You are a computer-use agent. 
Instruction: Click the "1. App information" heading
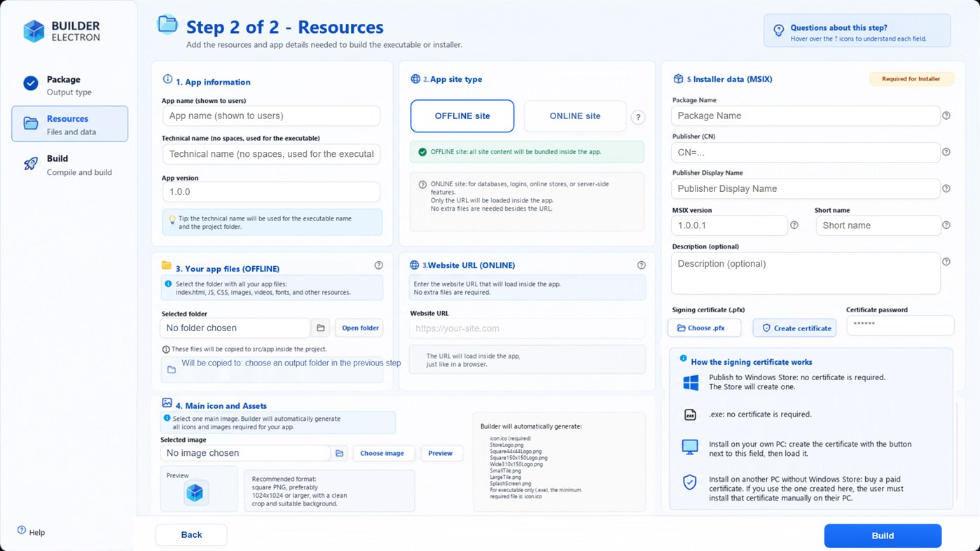213,82
